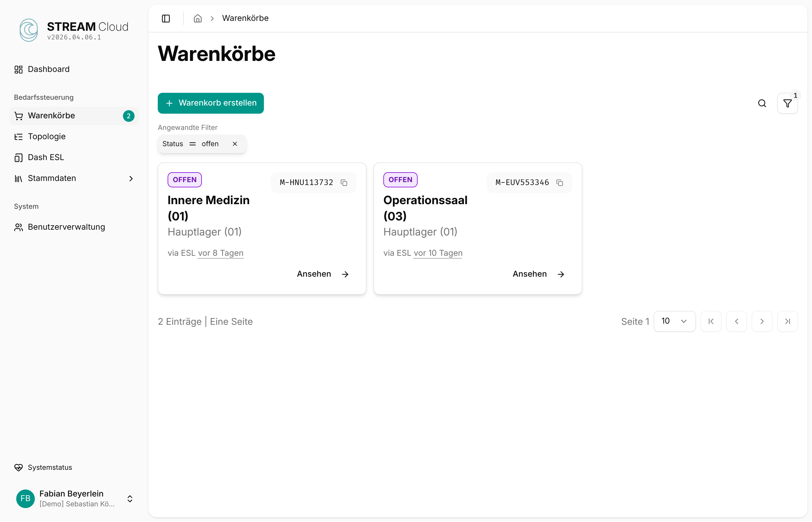This screenshot has height=522, width=812.
Task: Jump to first page with skip-back icon
Action: (x=711, y=321)
